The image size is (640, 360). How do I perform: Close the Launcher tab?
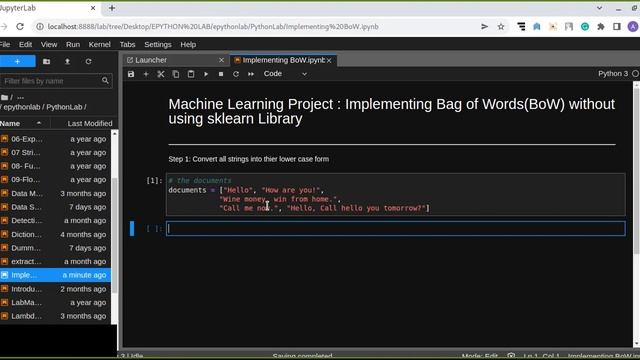(221, 60)
